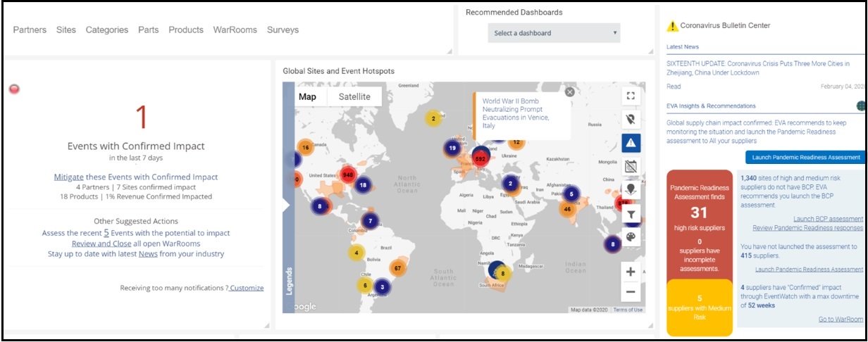Viewport: 868px width, 342px height.
Task: Open the Surveys menu
Action: tap(283, 30)
